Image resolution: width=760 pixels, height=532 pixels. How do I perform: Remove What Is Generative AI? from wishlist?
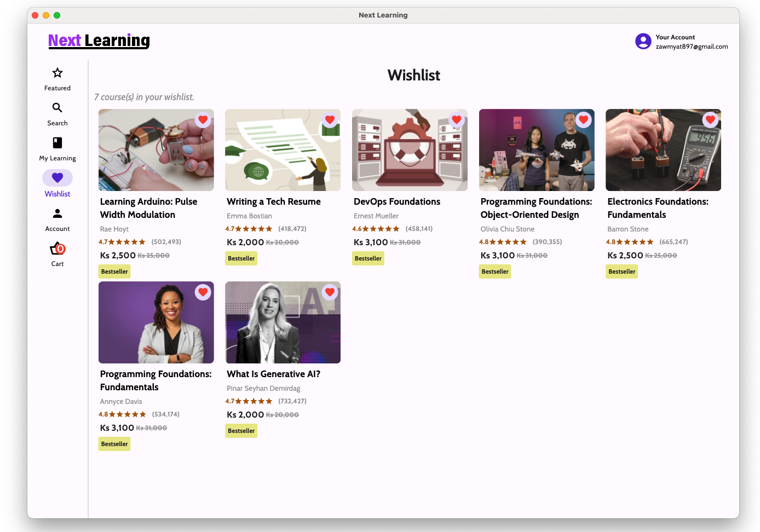tap(330, 292)
